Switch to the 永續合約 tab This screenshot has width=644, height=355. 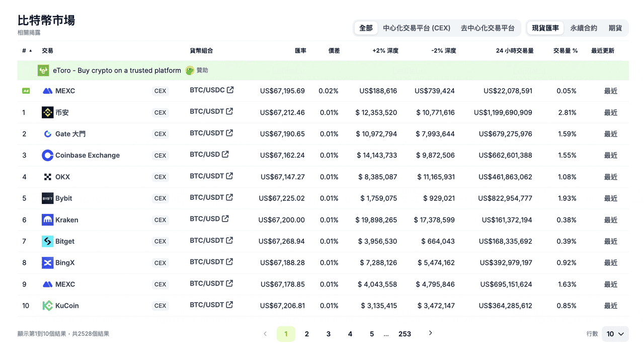tap(584, 28)
